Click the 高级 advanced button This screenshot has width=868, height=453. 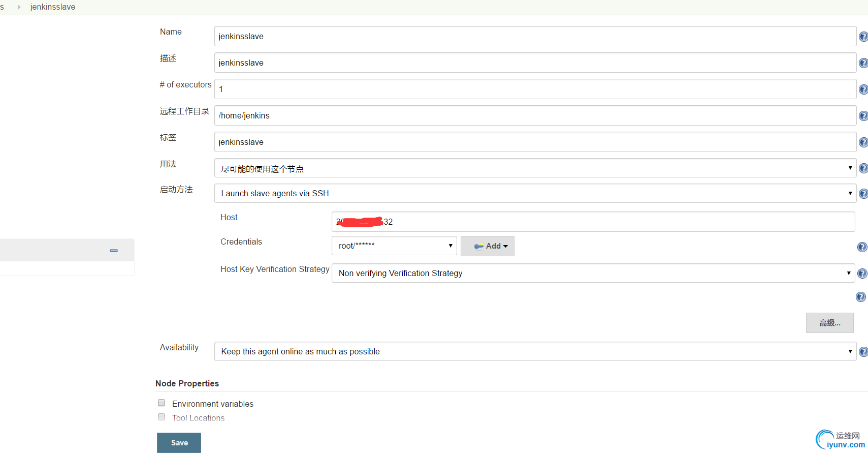tap(829, 323)
